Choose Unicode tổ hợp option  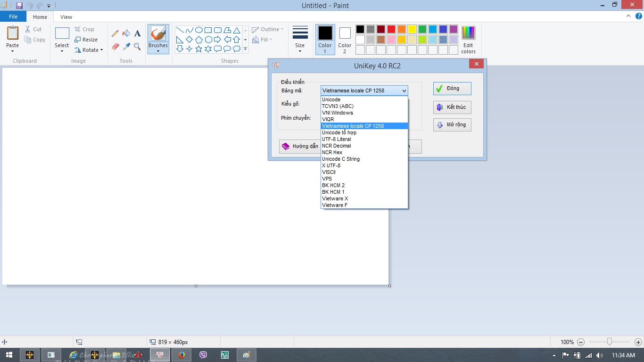click(x=364, y=132)
